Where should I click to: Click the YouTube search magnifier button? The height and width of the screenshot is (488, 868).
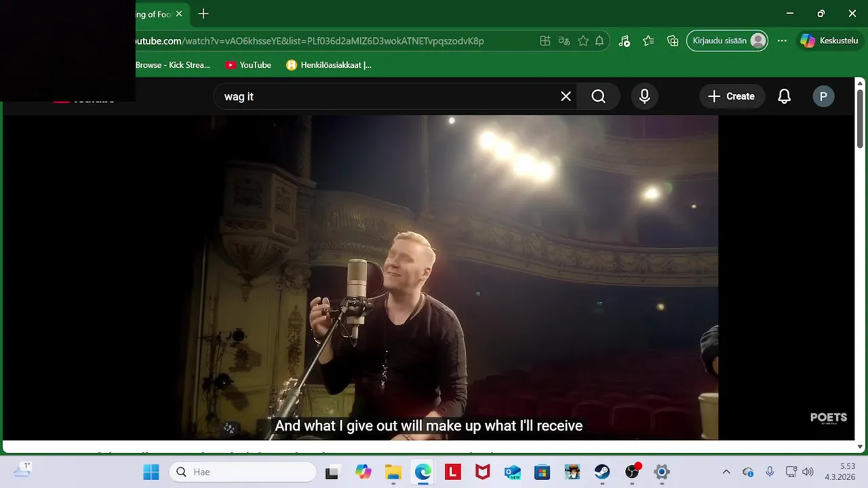598,96
